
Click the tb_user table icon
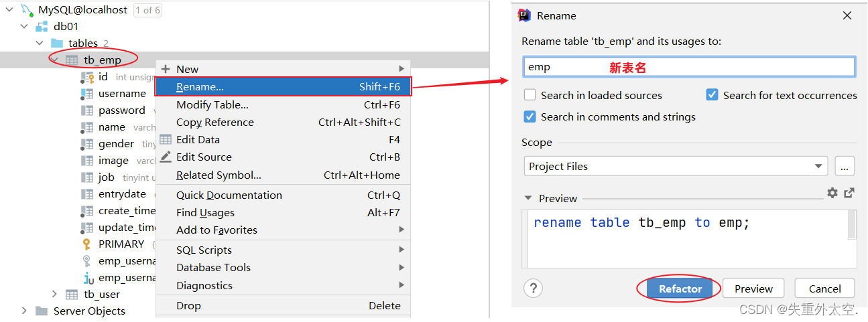click(72, 295)
